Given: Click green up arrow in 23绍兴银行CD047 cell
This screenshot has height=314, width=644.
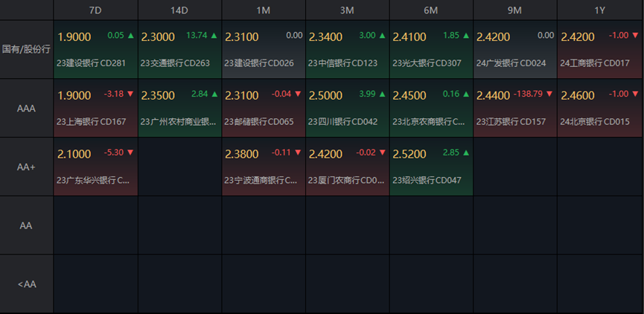Looking at the screenshot, I should pos(466,153).
